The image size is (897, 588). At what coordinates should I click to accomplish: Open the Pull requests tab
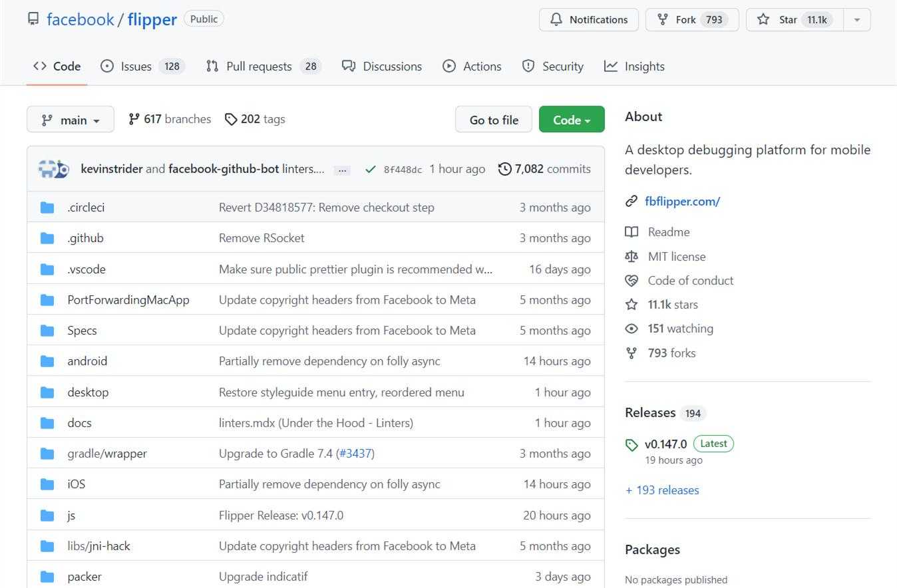pyautogui.click(x=264, y=67)
